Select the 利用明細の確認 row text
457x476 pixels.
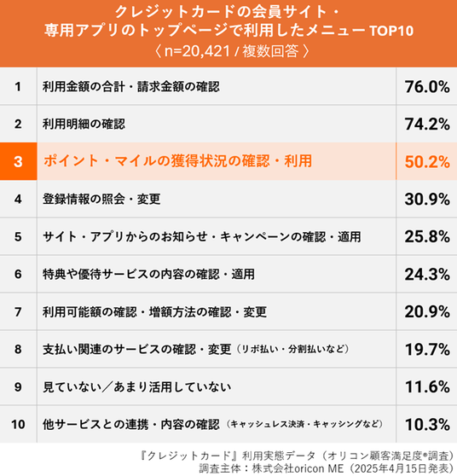(84, 124)
